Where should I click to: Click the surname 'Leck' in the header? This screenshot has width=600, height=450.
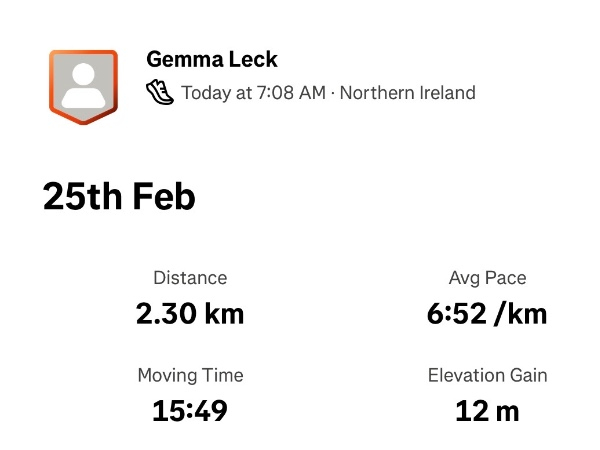coord(251,60)
